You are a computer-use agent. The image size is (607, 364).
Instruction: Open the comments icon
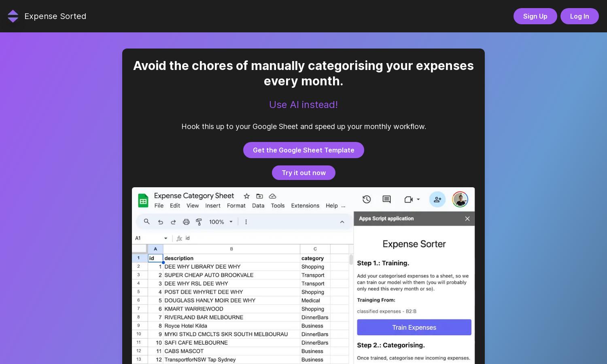tap(386, 199)
